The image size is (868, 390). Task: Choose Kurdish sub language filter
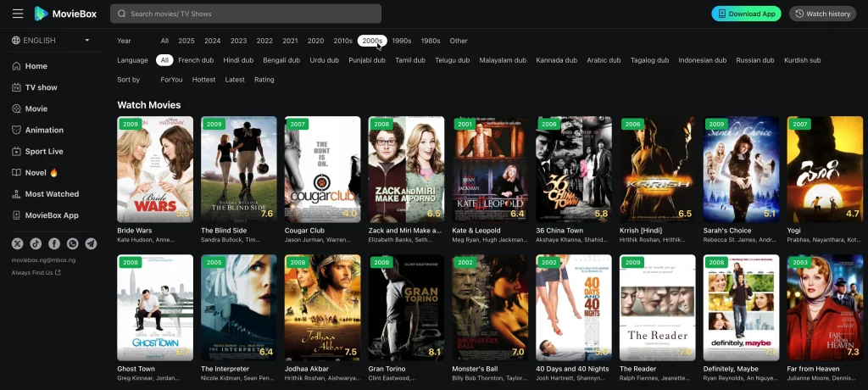point(802,60)
